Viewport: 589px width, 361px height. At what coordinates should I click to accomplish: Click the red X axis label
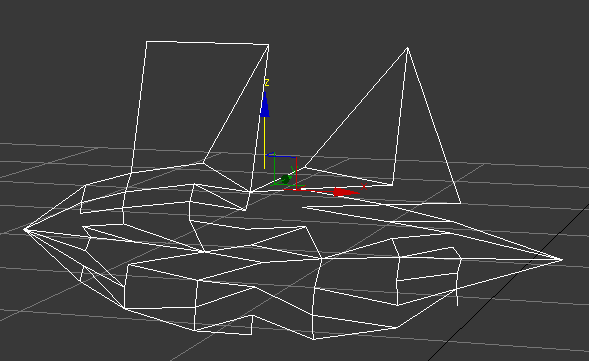click(x=364, y=186)
